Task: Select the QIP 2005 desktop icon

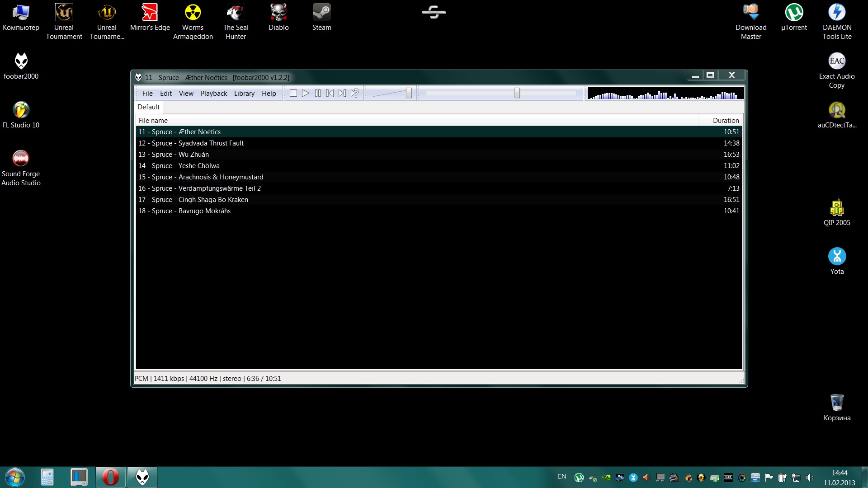Action: [837, 212]
